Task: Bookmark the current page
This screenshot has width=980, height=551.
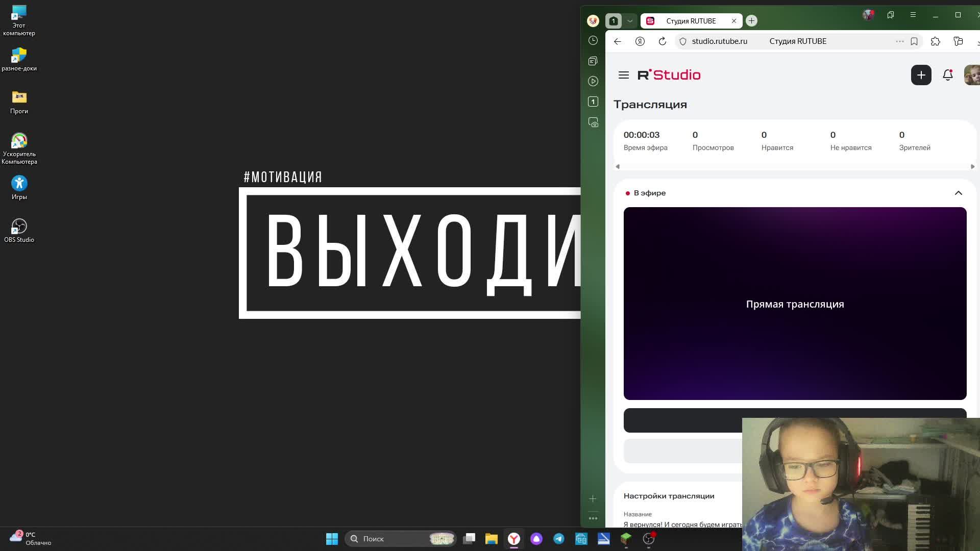Action: click(x=914, y=41)
